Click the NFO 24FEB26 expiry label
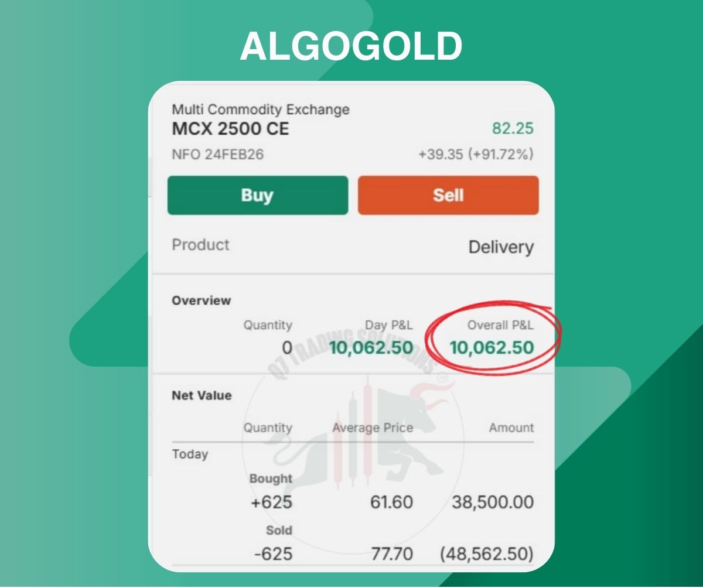703x588 pixels. [217, 155]
